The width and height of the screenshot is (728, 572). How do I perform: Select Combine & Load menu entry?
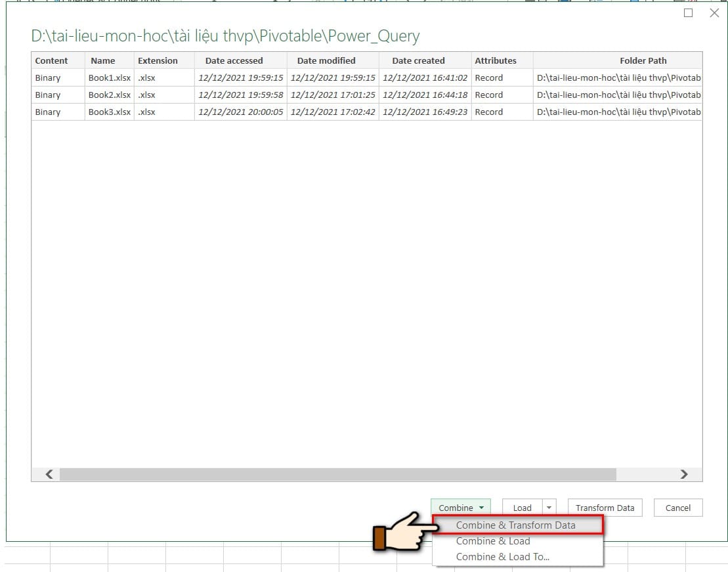(x=493, y=540)
